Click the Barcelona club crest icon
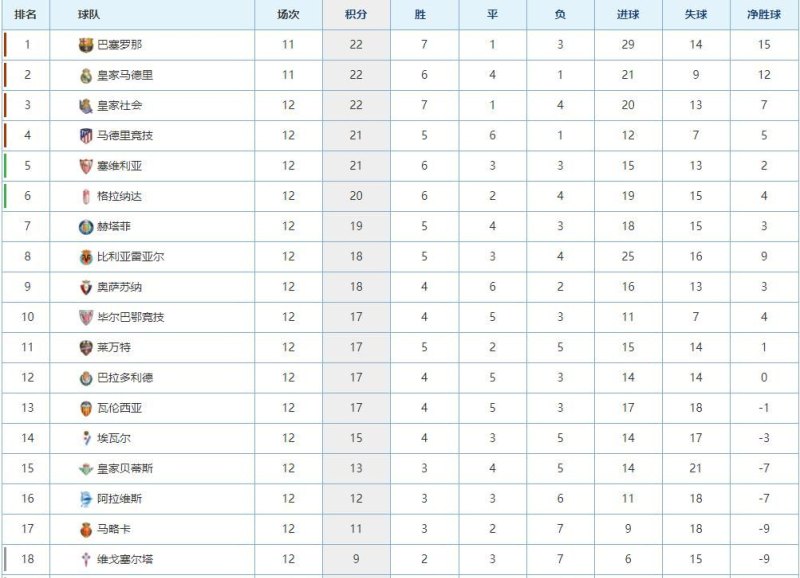 85,45
